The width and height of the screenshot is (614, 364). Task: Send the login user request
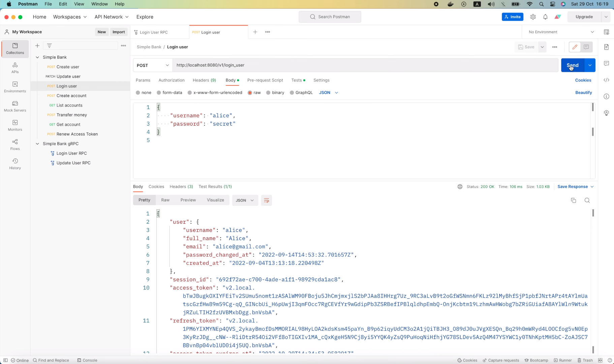572,65
